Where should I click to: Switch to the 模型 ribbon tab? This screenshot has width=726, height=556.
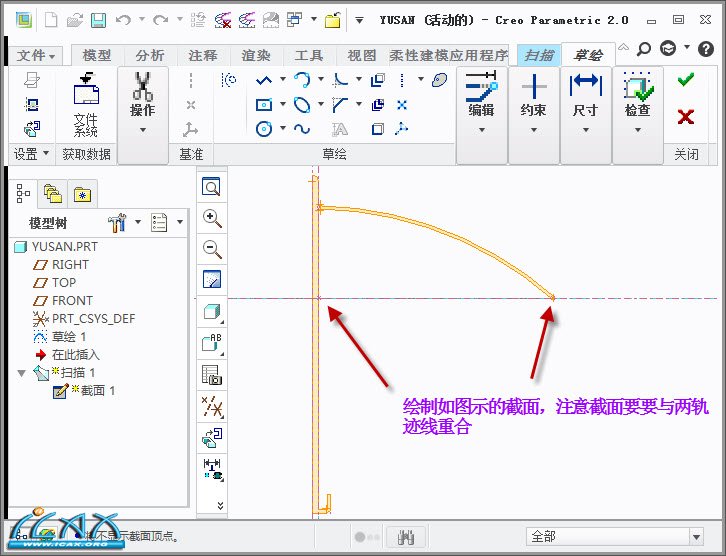tap(97, 56)
